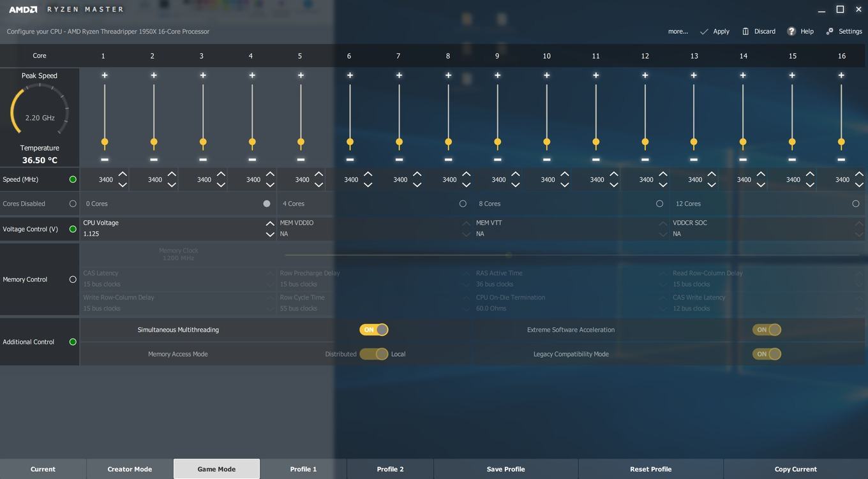Screen dimensions: 868x479
Task: Click the minus icon below core 13 slider
Action: [x=694, y=159]
